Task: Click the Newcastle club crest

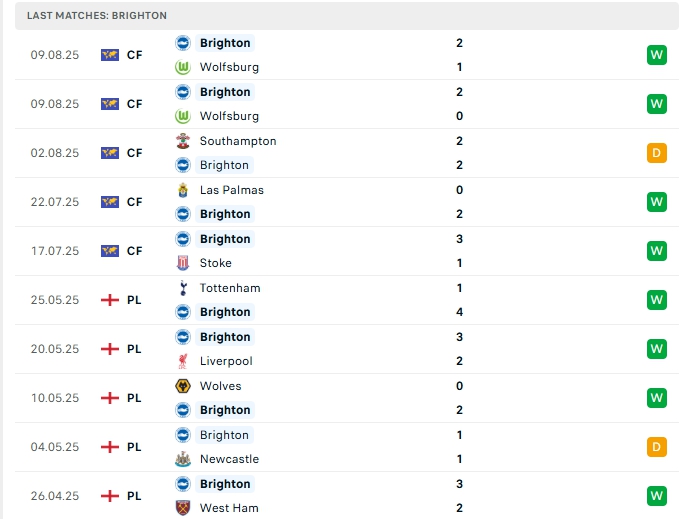Action: tap(183, 459)
